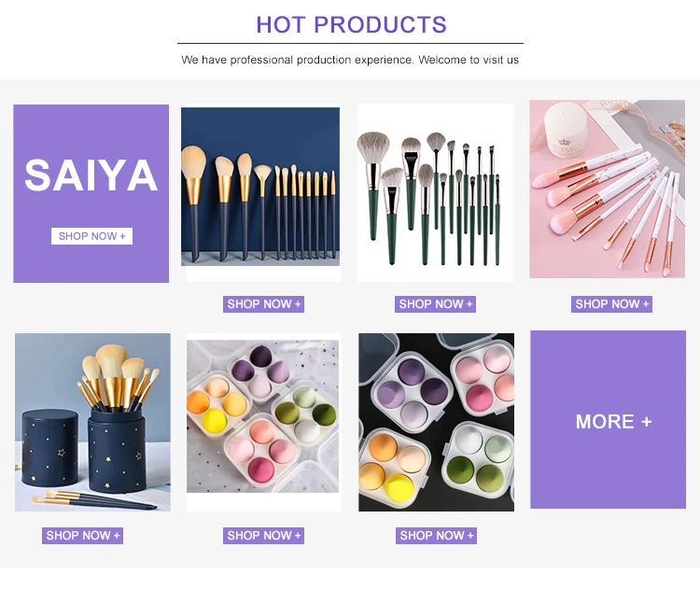
Task: Click Shop Now inside purple SAIYA banner
Action: [91, 236]
